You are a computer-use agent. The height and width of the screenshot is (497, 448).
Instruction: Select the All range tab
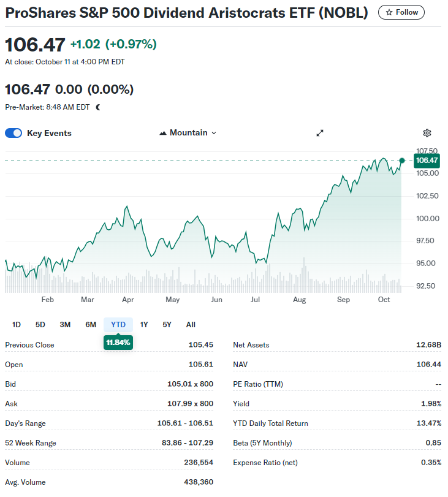coord(191,325)
